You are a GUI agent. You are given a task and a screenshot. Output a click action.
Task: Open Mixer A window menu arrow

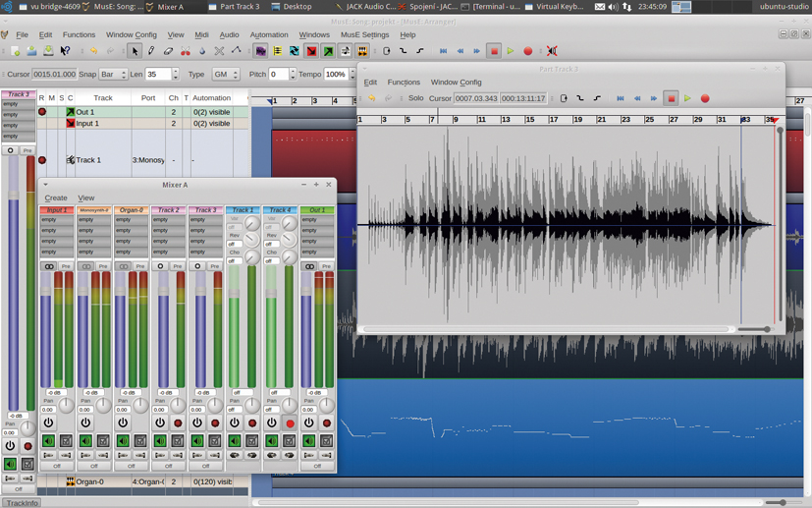point(45,185)
